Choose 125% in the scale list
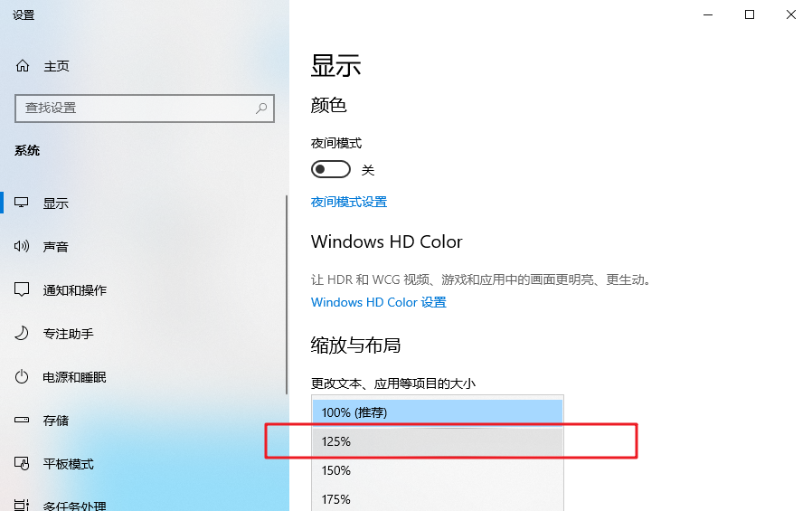Image resolution: width=812 pixels, height=511 pixels. click(x=437, y=441)
